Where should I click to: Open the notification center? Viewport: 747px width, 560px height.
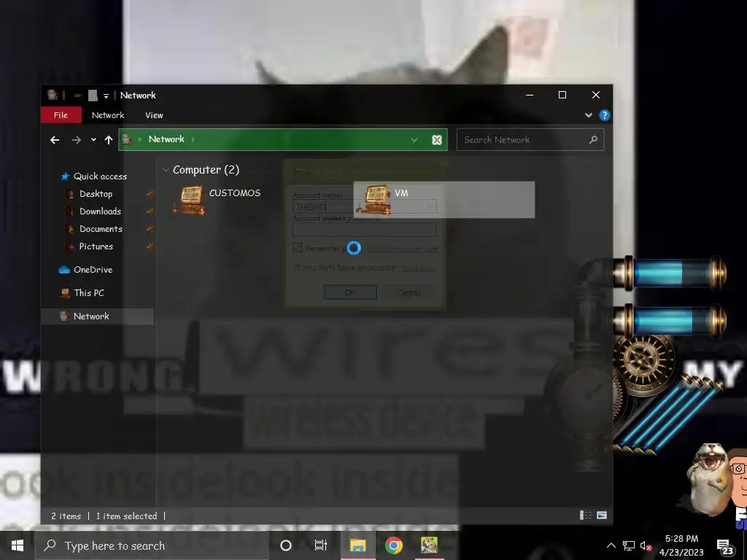[725, 545]
